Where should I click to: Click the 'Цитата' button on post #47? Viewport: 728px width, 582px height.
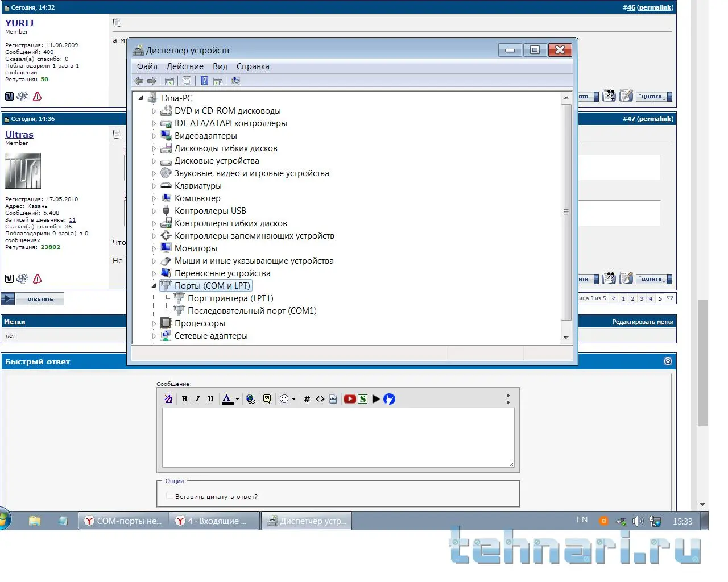654,279
